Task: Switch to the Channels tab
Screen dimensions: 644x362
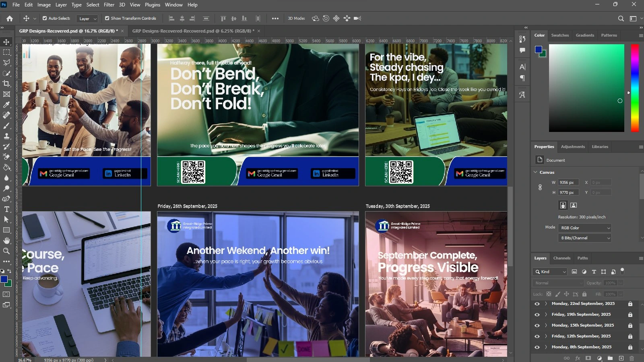Action: (x=562, y=258)
